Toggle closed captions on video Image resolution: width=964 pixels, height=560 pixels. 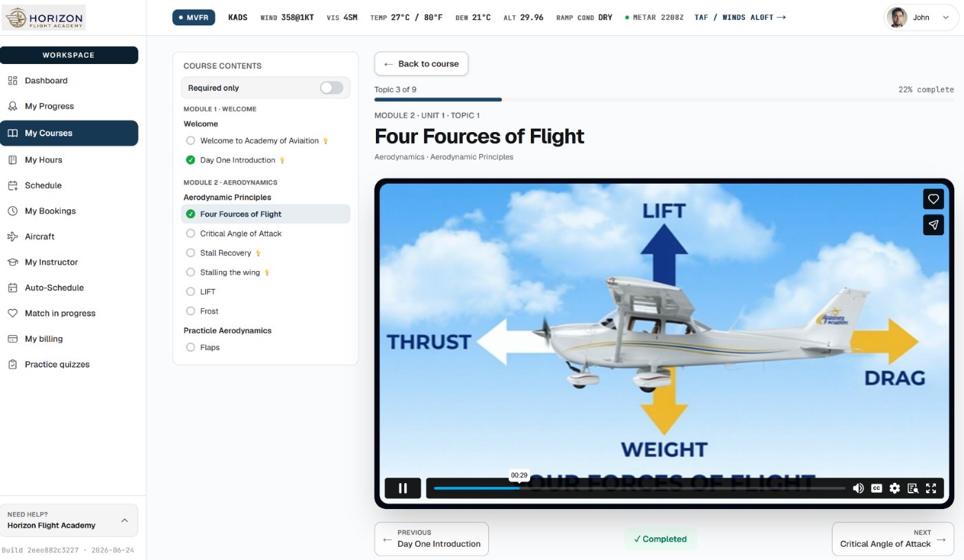click(x=877, y=488)
